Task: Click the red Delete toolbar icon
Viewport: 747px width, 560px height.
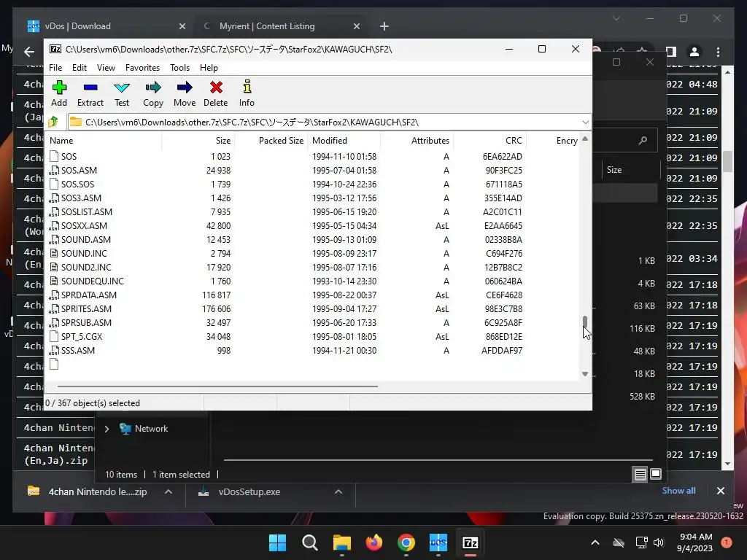Action: 216,93
